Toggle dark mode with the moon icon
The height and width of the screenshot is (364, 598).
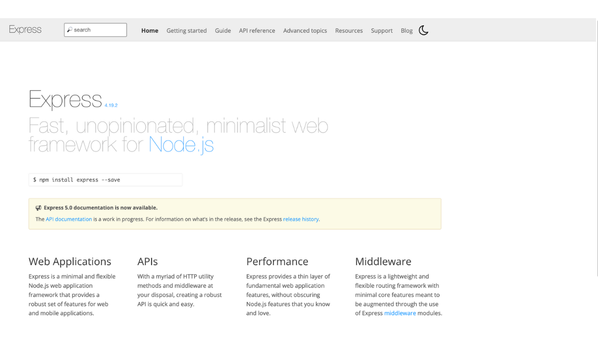coord(423,30)
